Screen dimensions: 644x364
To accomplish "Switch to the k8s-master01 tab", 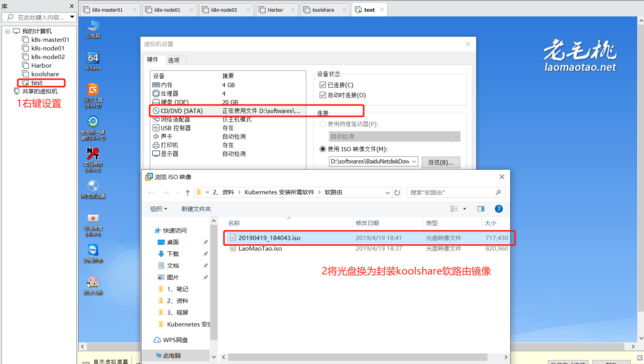I will click(110, 10).
